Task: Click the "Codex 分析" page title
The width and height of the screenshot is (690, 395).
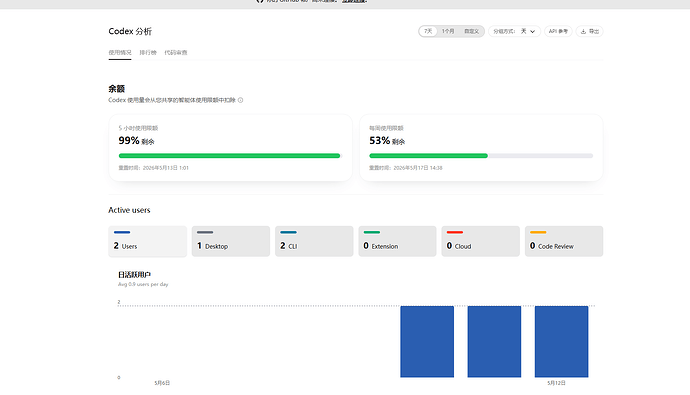Action: [x=130, y=31]
